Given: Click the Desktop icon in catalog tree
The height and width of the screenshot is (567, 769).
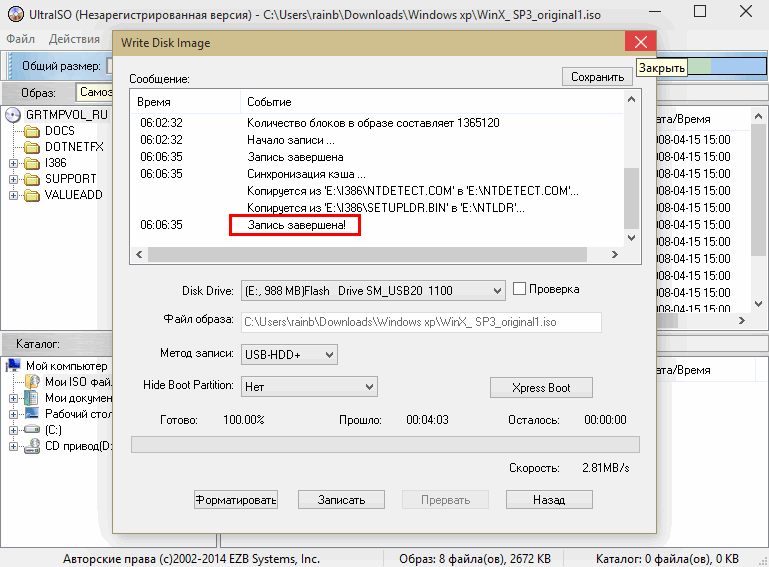Looking at the screenshot, I should (31, 413).
